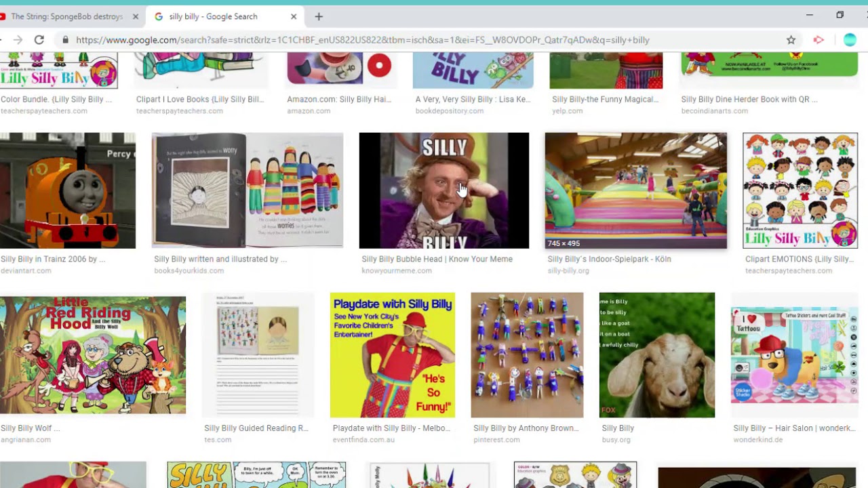
Task: Click the URL address bar
Action: click(420, 40)
